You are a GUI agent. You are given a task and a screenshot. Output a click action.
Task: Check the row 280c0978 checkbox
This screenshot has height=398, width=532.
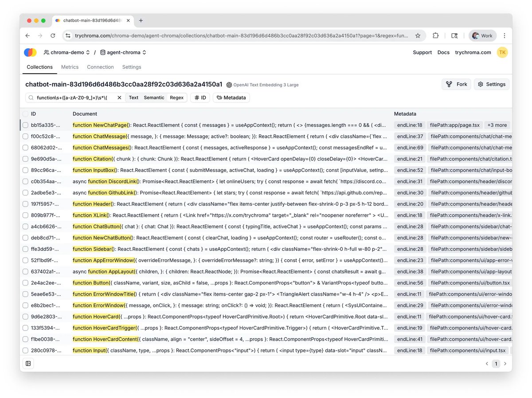click(x=25, y=350)
